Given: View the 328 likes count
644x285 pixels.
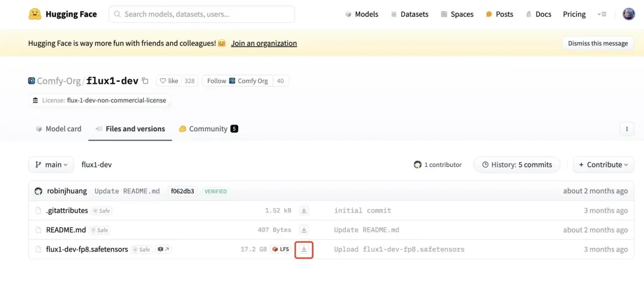Looking at the screenshot, I should point(190,81).
